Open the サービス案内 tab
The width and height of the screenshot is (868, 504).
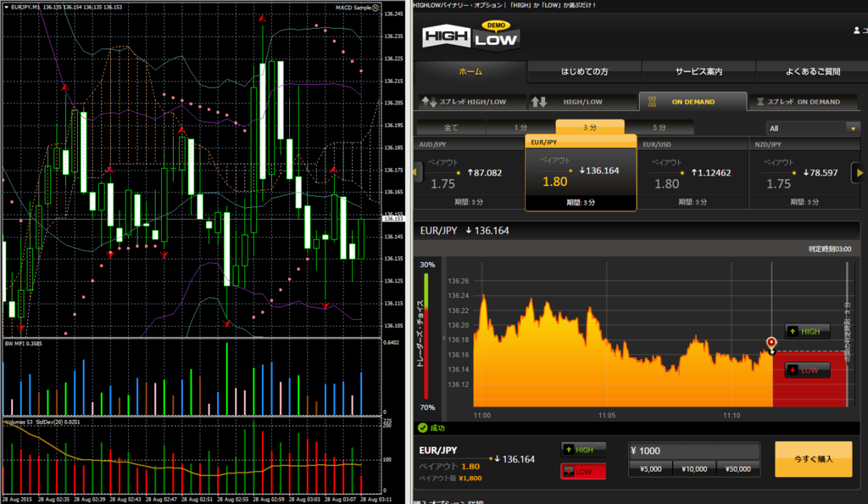click(698, 71)
